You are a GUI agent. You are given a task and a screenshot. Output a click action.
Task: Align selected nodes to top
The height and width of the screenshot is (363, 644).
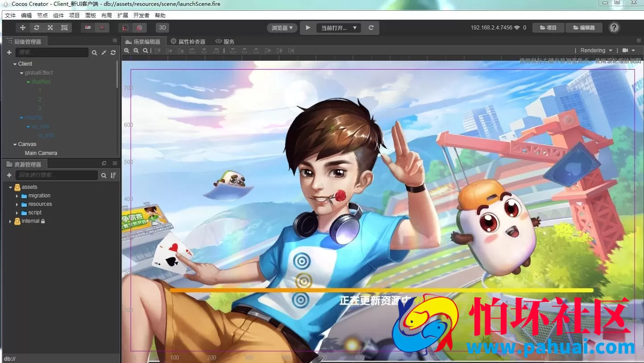pos(157,51)
